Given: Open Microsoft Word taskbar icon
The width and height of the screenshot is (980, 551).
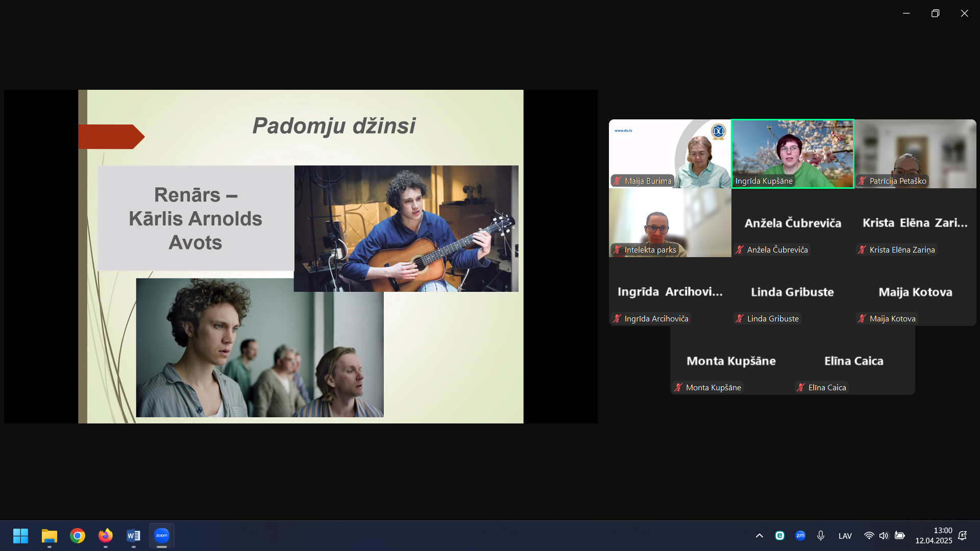Looking at the screenshot, I should (x=133, y=536).
